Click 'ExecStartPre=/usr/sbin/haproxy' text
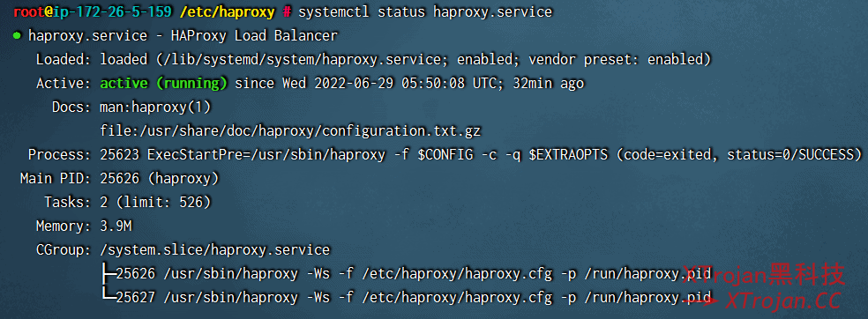This screenshot has height=319, width=868. point(266,155)
